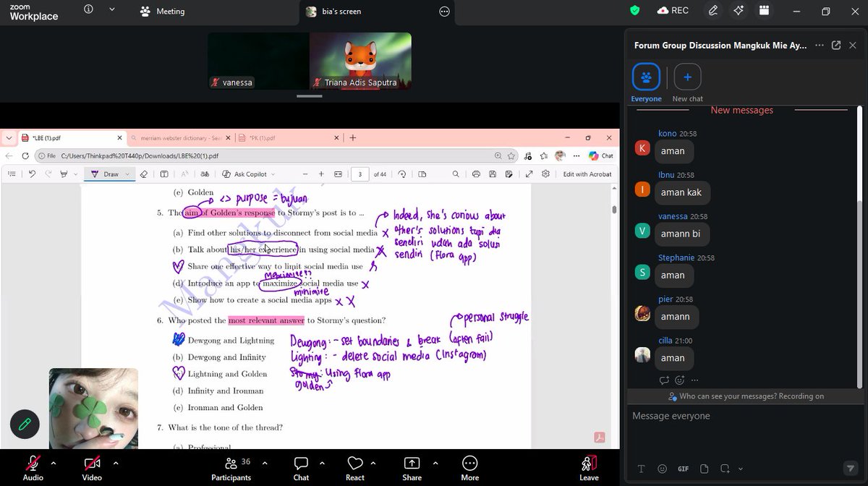Toggle the Draw tool in PDF toolbar
868x486 pixels.
(105, 174)
